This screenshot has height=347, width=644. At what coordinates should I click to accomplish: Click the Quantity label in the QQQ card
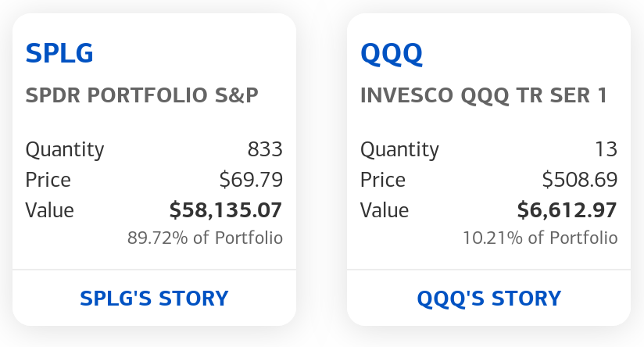(x=399, y=149)
